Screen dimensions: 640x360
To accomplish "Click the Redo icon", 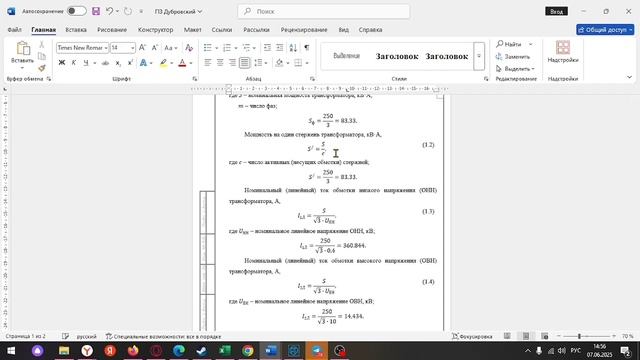I will click(128, 11).
